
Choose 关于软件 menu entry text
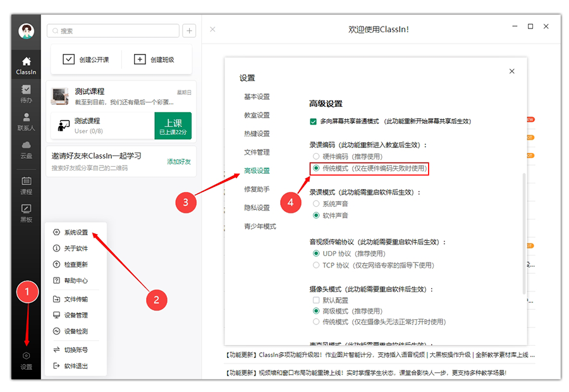point(76,248)
